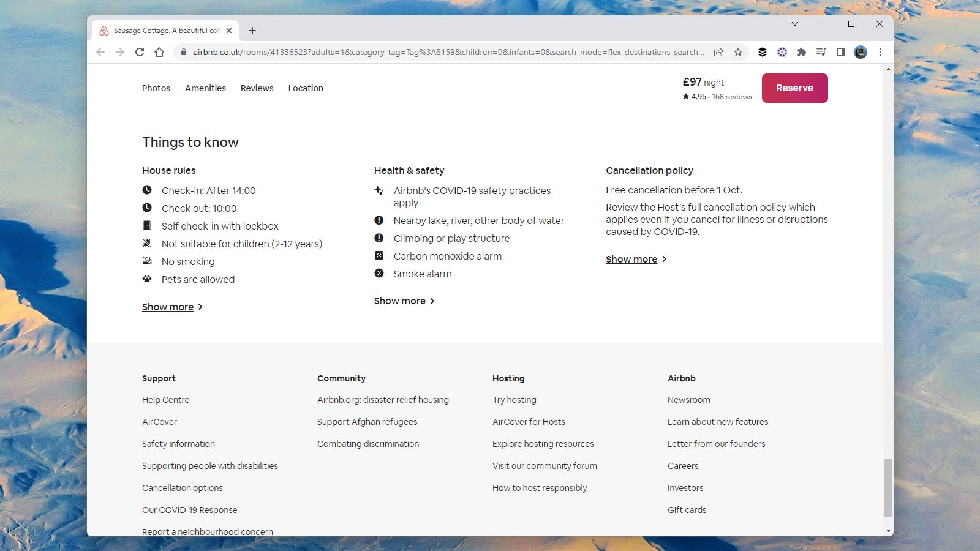Open the 168 reviews link
The height and width of the screenshot is (551, 980).
[731, 97]
